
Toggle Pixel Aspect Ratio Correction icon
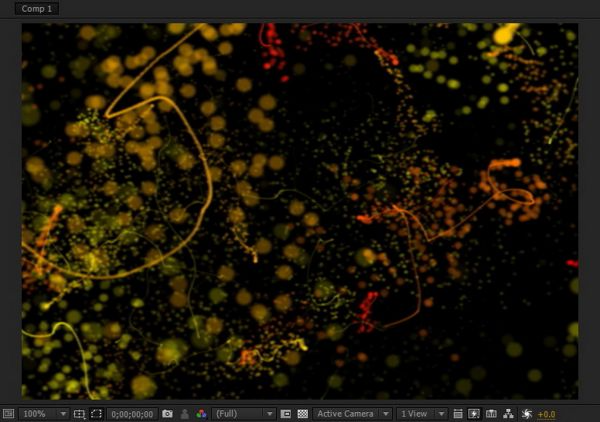click(x=458, y=414)
